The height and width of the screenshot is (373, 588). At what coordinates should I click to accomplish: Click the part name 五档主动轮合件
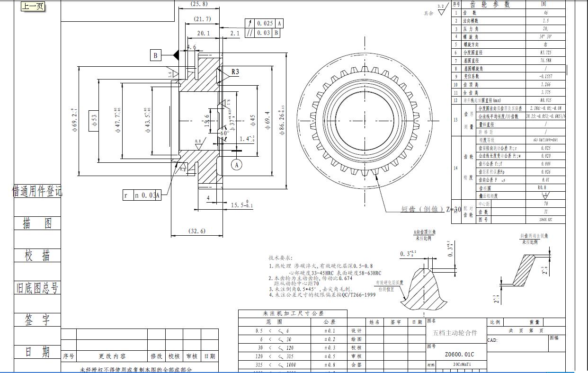(x=455, y=333)
